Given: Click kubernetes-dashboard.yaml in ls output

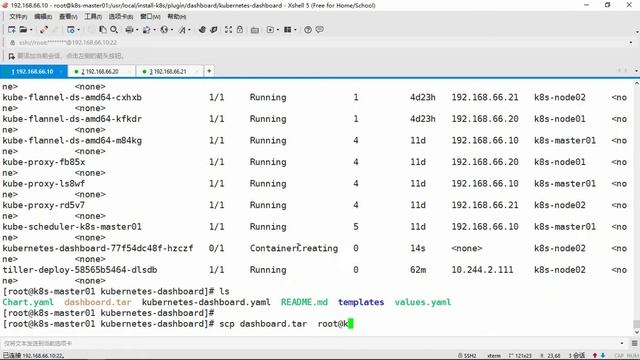Looking at the screenshot, I should tap(206, 302).
